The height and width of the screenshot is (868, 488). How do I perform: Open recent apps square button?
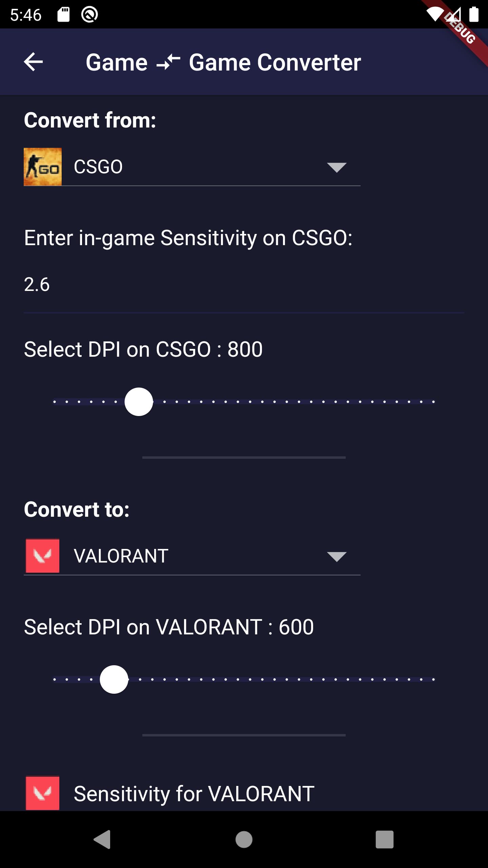coord(385,840)
